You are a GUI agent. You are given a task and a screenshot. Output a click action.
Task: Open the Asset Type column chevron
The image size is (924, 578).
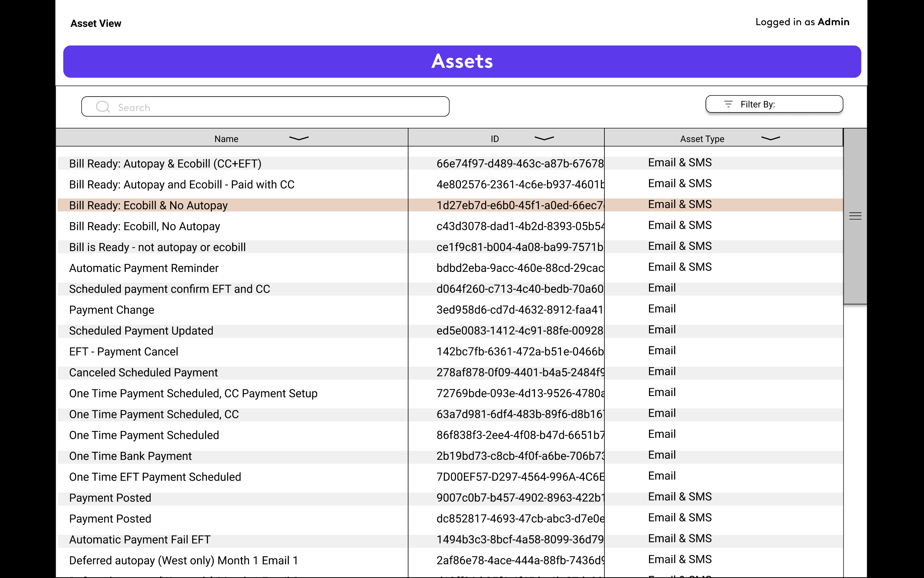coord(771,138)
